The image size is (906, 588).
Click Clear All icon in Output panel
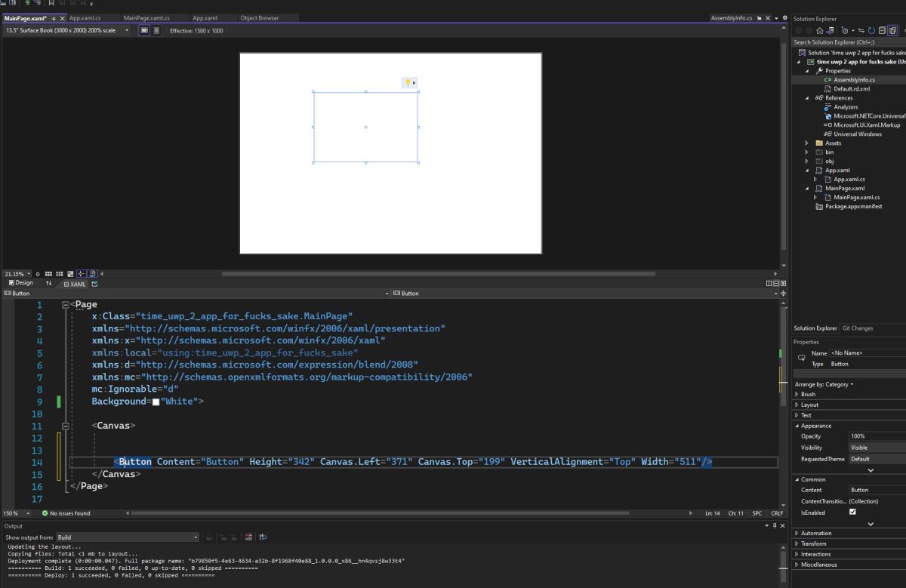click(248, 537)
